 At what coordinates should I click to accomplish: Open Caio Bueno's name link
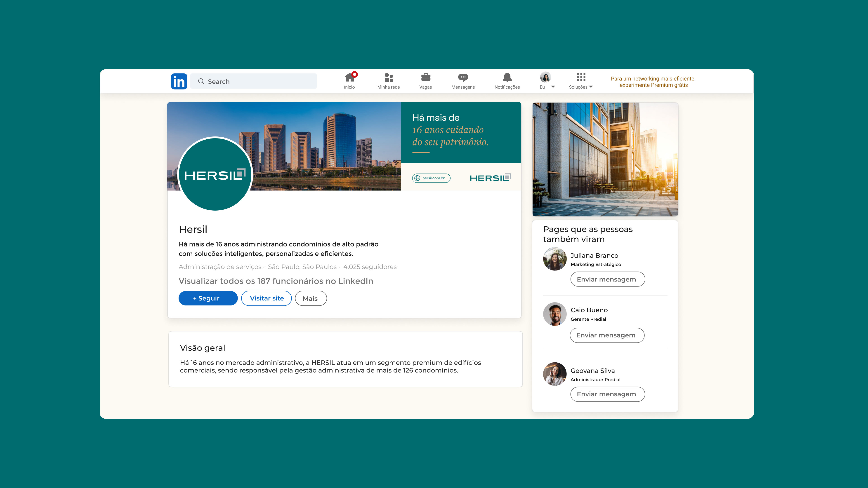click(589, 310)
